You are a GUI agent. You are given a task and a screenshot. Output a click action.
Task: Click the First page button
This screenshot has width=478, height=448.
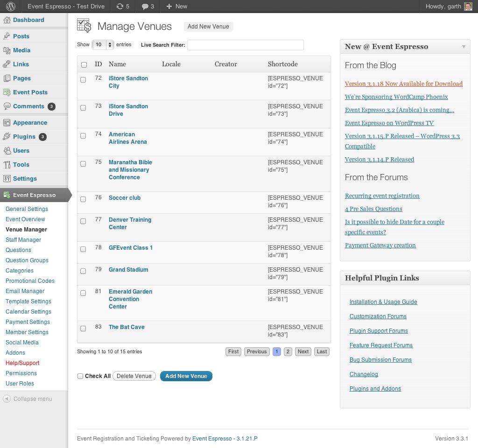click(x=233, y=352)
